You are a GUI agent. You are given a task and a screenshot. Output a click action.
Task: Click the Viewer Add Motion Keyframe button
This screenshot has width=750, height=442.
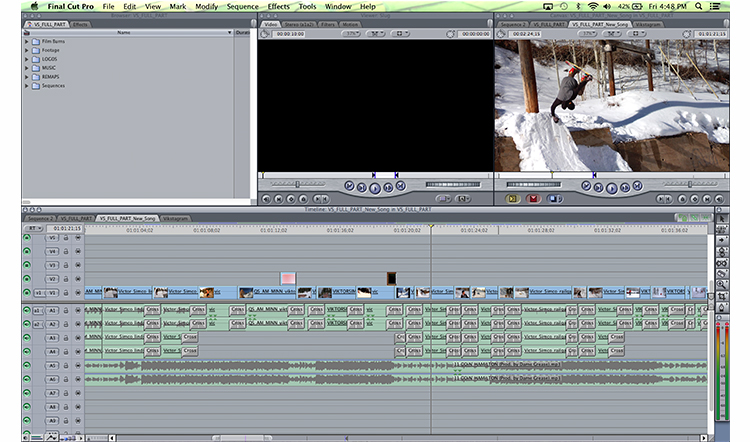tap(291, 199)
